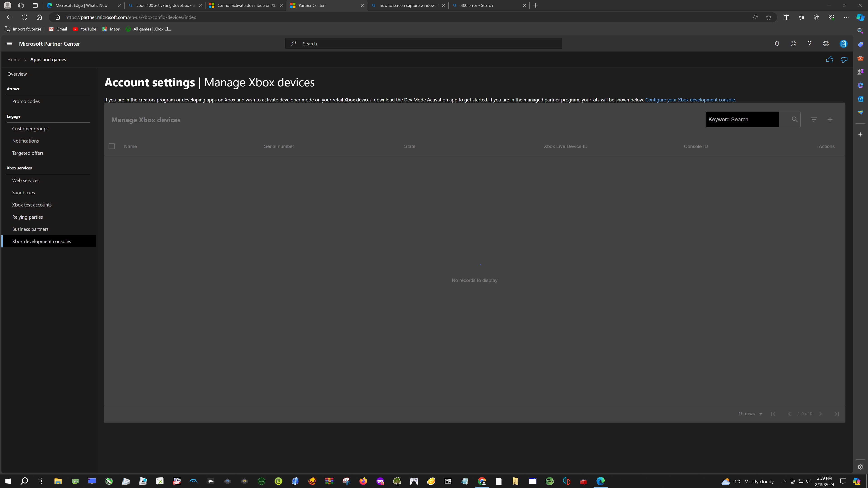Image resolution: width=868 pixels, height=488 pixels.
Task: Click the filter icon near Keyword Search
Action: tap(814, 120)
